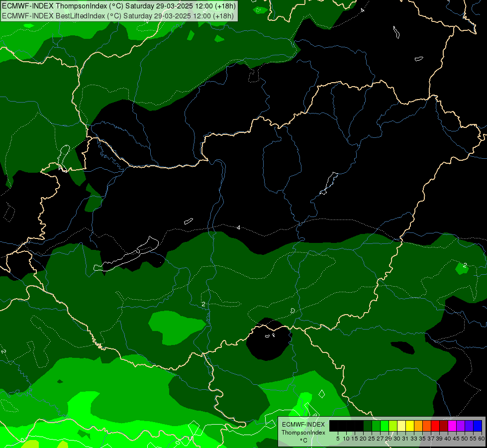Click the legend value label 27
487x448 pixels.
click(x=380, y=439)
